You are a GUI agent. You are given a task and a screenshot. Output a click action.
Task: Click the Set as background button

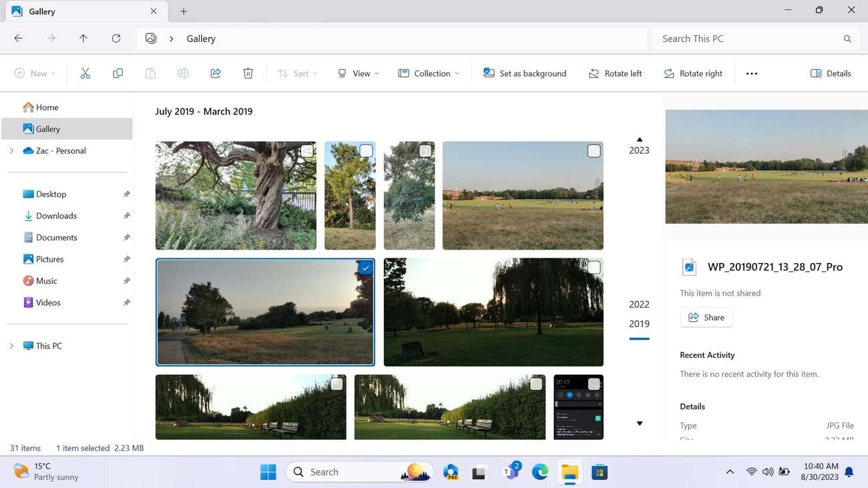coord(525,73)
